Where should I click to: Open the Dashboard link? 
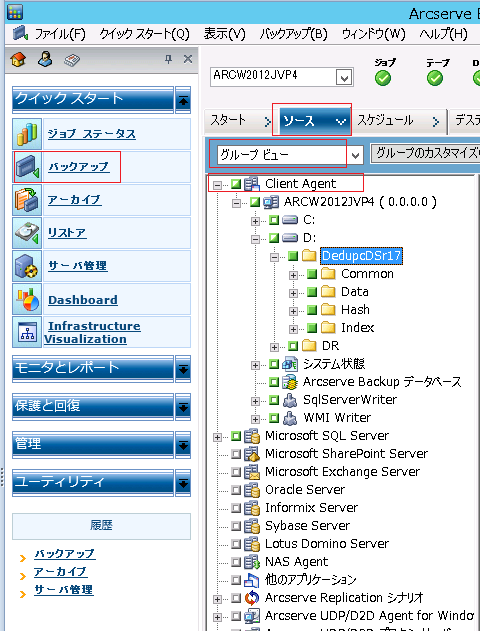[x=83, y=300]
